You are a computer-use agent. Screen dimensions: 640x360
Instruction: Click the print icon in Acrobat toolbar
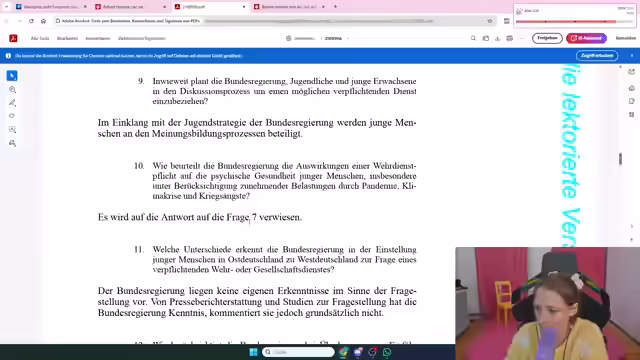coord(509,38)
